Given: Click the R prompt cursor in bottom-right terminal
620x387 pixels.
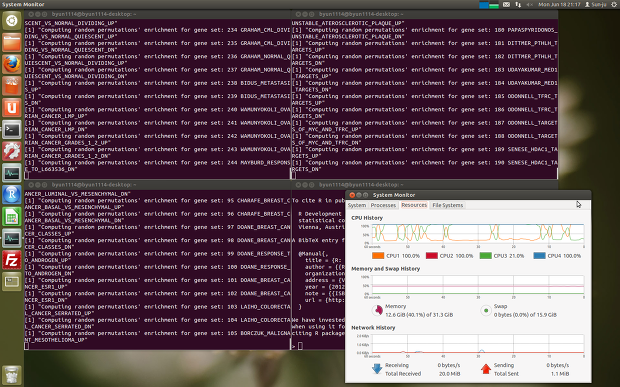Looking at the screenshot, I should tap(300, 346).
